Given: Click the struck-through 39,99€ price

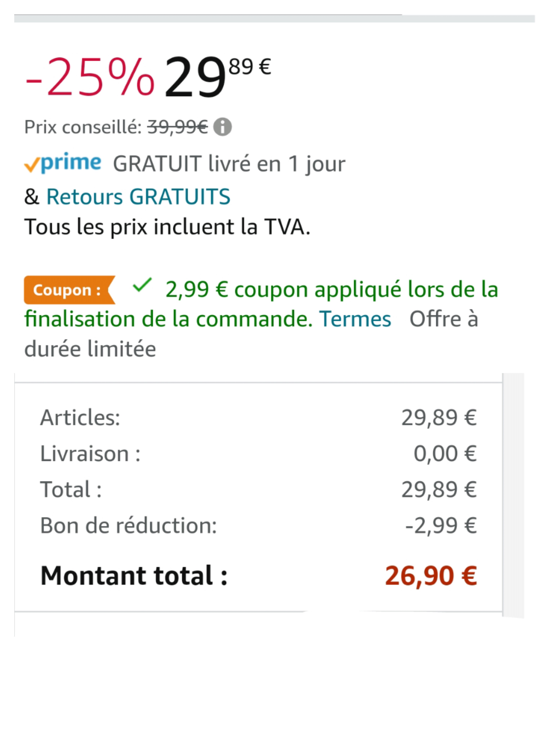Looking at the screenshot, I should pyautogui.click(x=178, y=127).
